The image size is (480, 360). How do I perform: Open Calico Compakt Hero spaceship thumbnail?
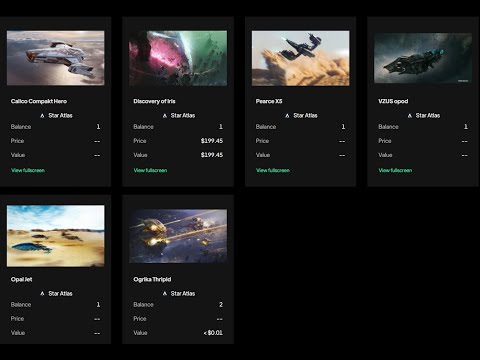(x=55, y=58)
